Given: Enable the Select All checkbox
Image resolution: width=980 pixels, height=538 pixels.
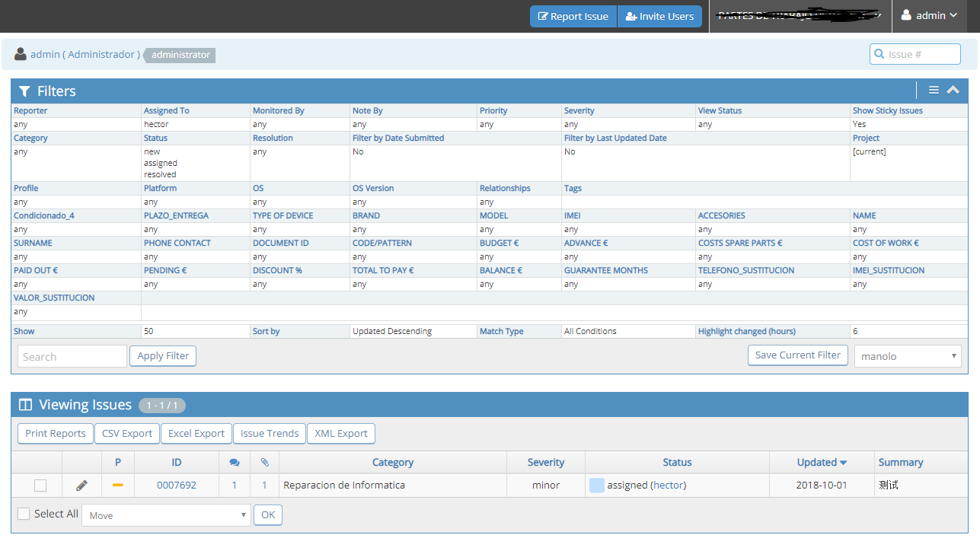Looking at the screenshot, I should point(24,514).
